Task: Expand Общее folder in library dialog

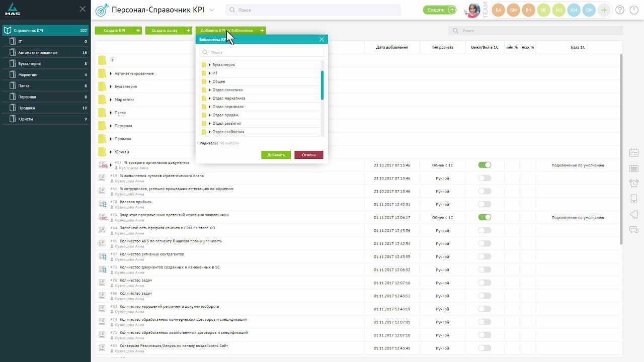Action: (x=210, y=81)
